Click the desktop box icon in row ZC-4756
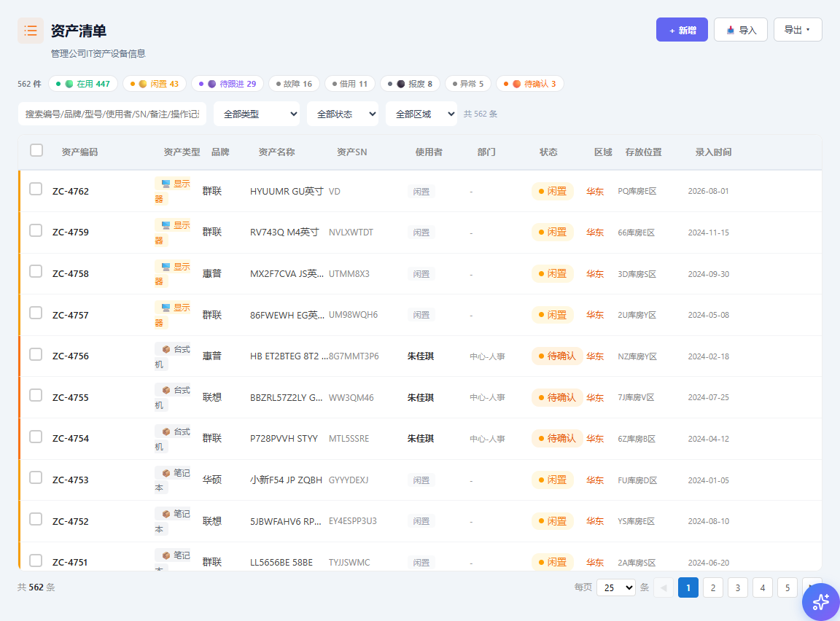840x621 pixels. pyautogui.click(x=166, y=349)
